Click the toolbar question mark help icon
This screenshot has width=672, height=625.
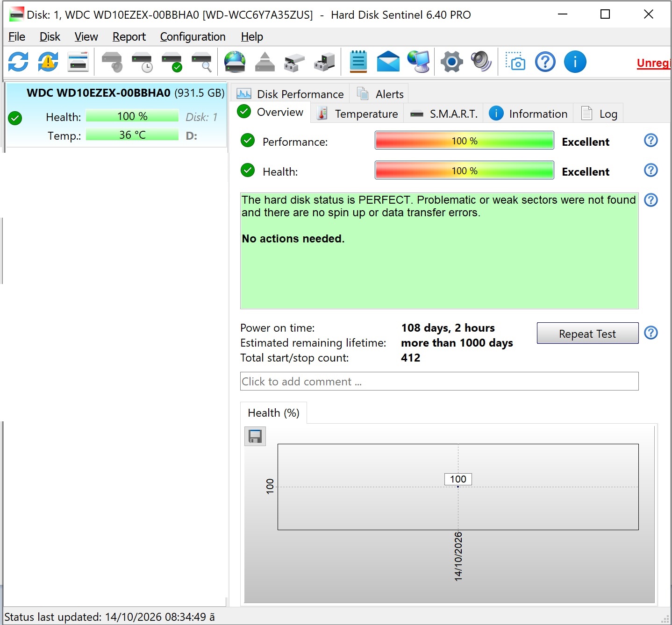tap(545, 62)
